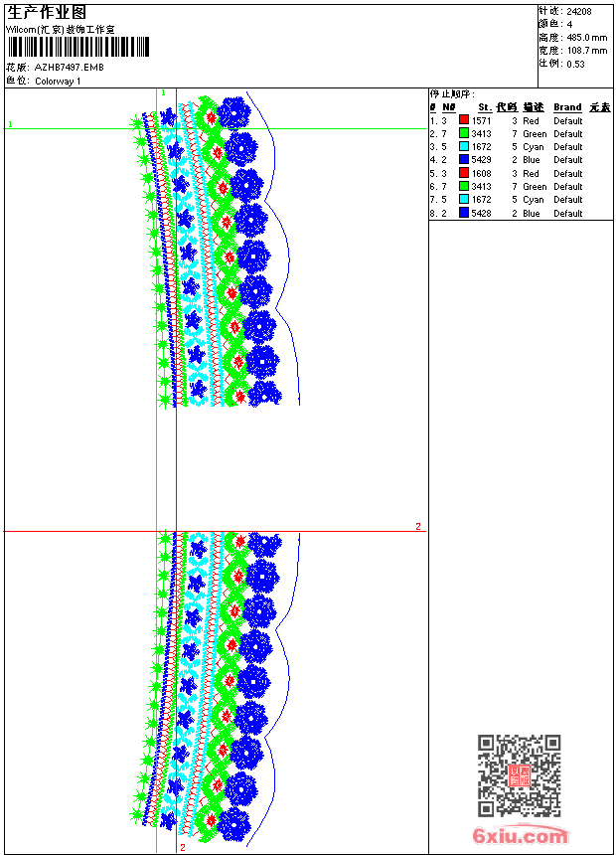
Task: Click the color count value 4
Action: [x=569, y=25]
